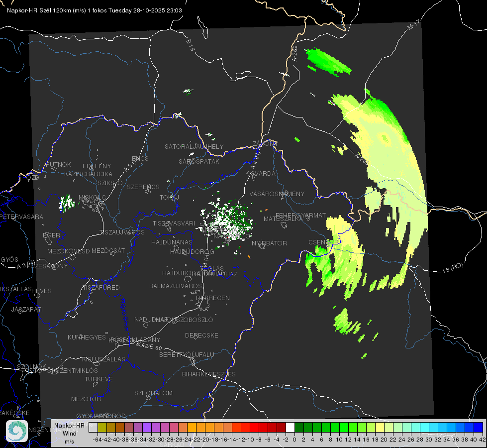Screen dimensions: 487x448
Task: Click the blue Hajdú-Bihar county label
Action: point(124,314)
